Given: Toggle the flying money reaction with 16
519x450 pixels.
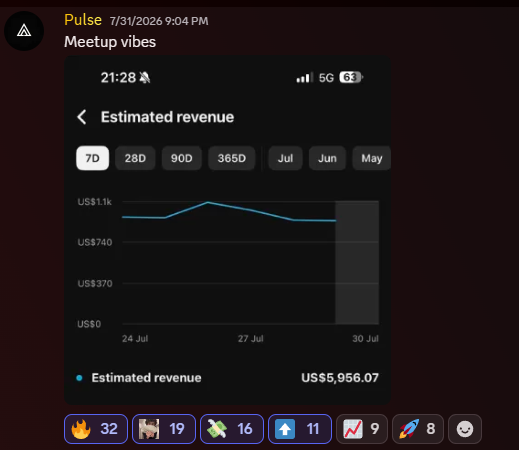Looking at the screenshot, I should 232,429.
